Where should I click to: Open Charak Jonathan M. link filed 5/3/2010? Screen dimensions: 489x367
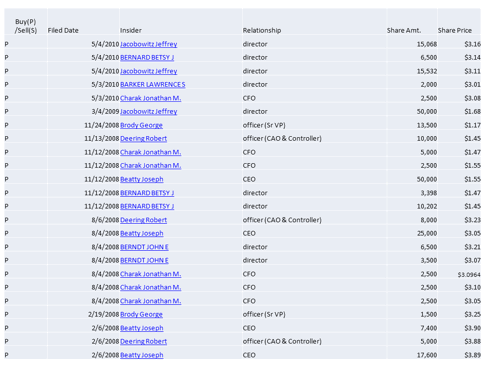tap(150, 98)
